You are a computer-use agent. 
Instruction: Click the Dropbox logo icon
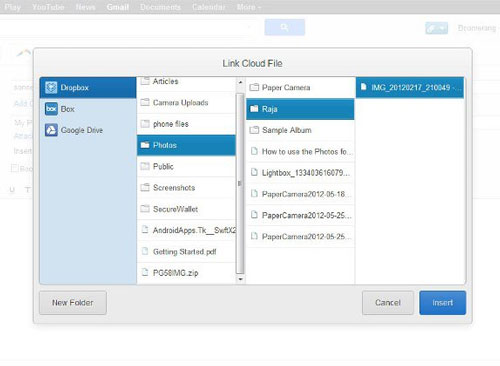click(51, 87)
